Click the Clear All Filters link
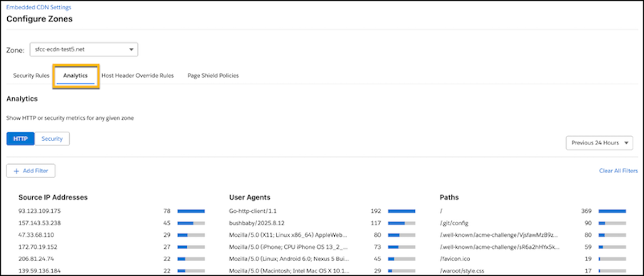Viewport: 644px width, 276px height. (x=618, y=171)
